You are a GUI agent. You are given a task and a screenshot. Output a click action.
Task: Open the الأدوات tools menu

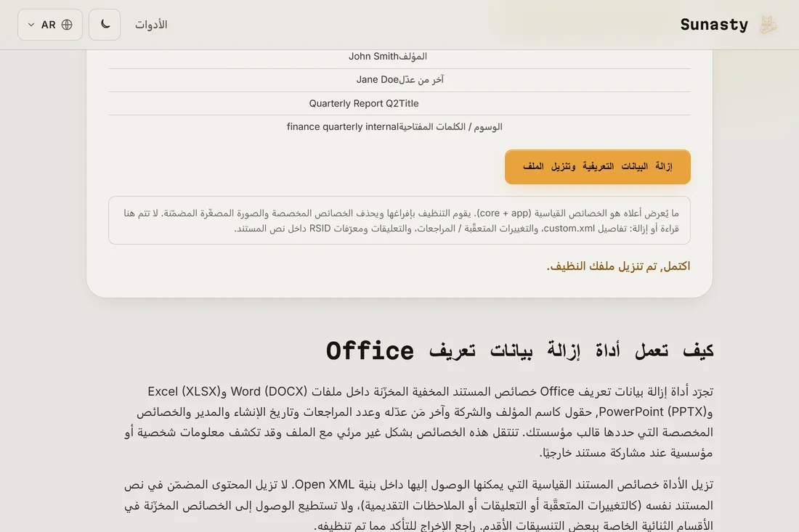pyautogui.click(x=151, y=25)
